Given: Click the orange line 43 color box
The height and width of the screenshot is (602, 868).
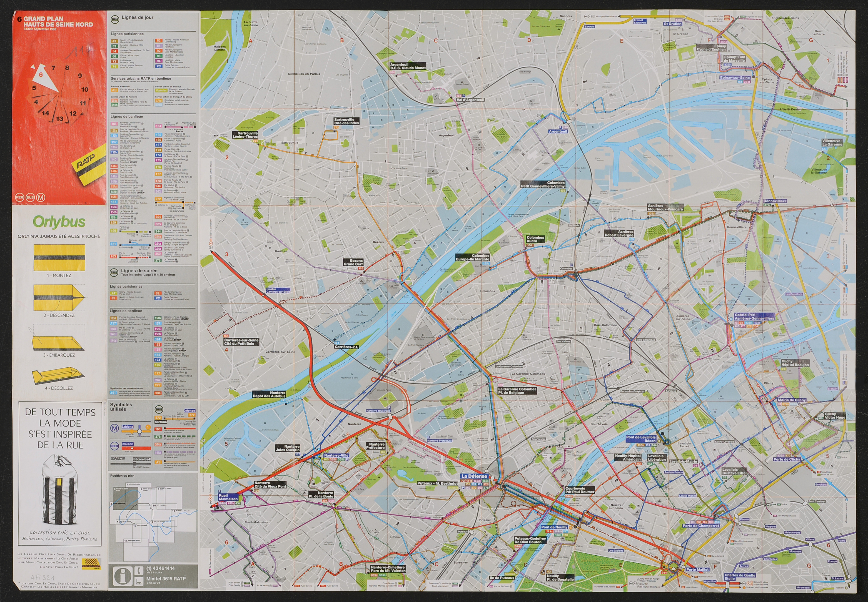Looking at the screenshot, I should click(x=114, y=41).
